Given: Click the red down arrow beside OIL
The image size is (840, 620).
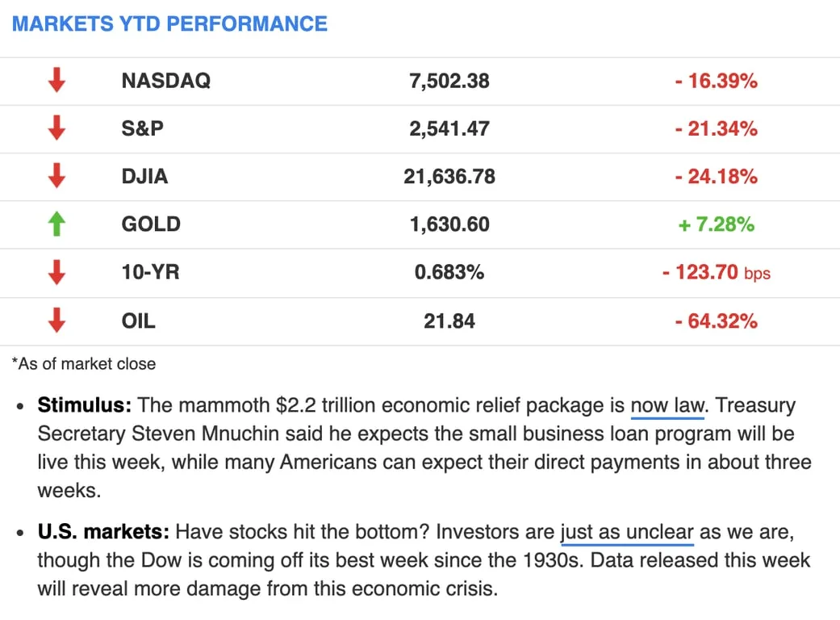Looking at the screenshot, I should 56,320.
